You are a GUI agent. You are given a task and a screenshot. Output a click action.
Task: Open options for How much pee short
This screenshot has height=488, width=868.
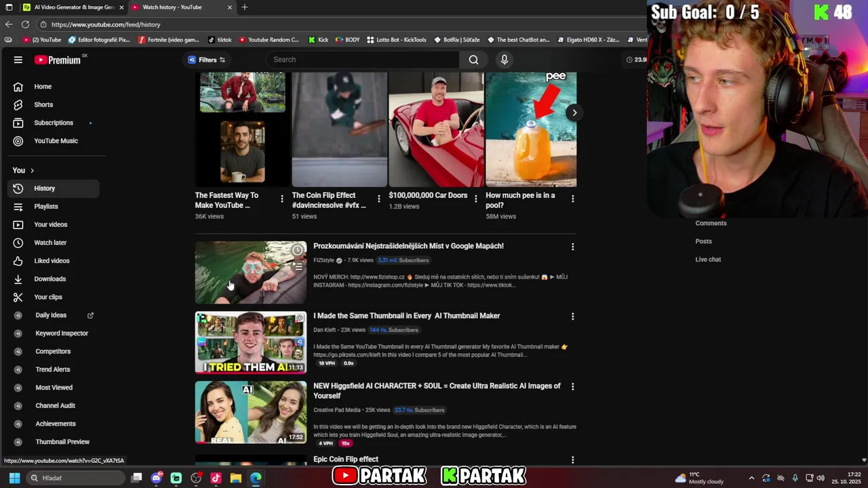pos(573,199)
